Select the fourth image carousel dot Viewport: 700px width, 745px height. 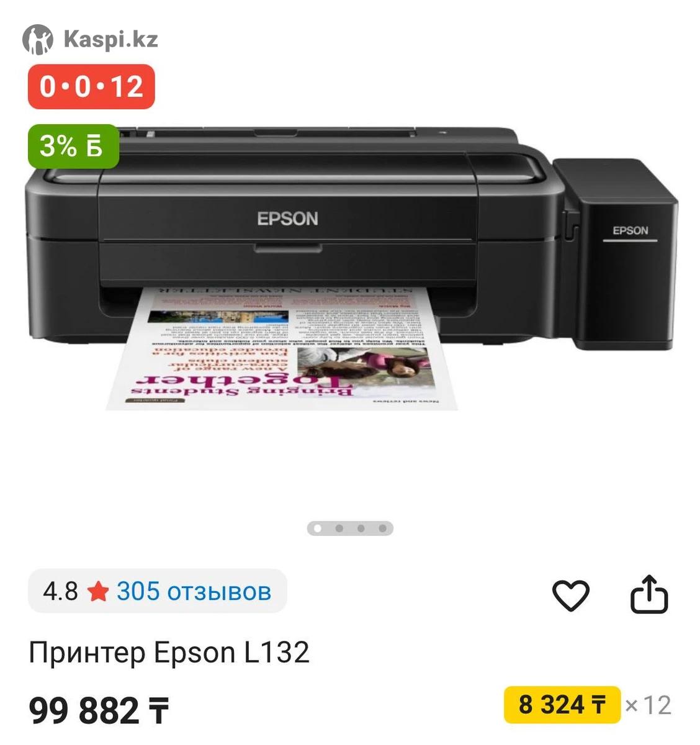[382, 528]
